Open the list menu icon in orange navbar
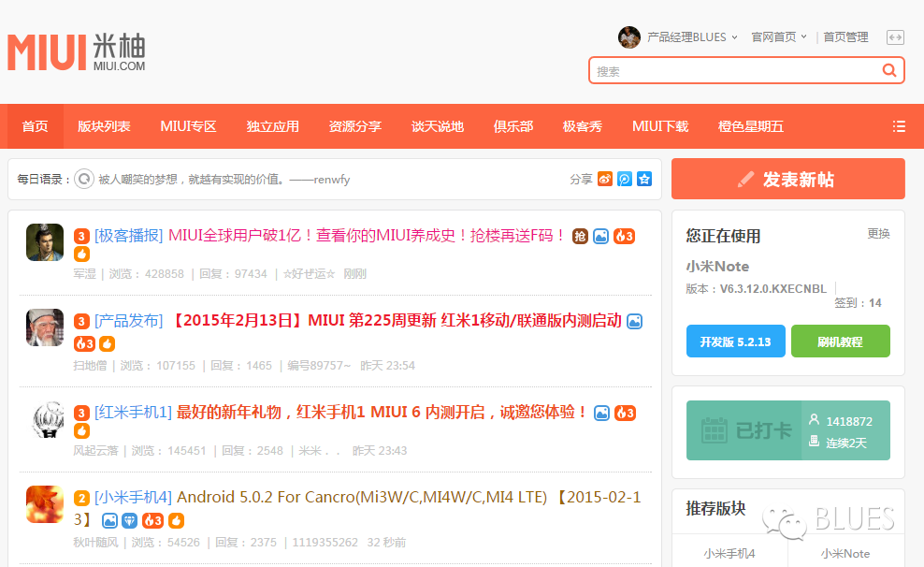Screen dimensions: 924x567 (x=899, y=126)
